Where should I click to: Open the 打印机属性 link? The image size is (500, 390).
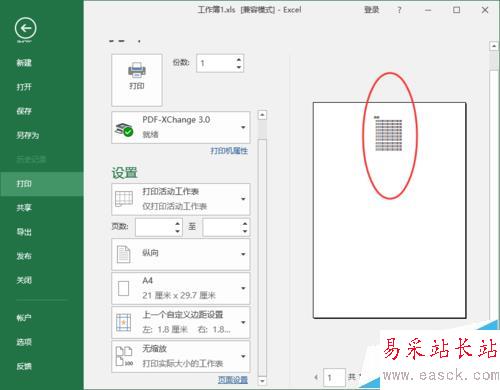(229, 151)
